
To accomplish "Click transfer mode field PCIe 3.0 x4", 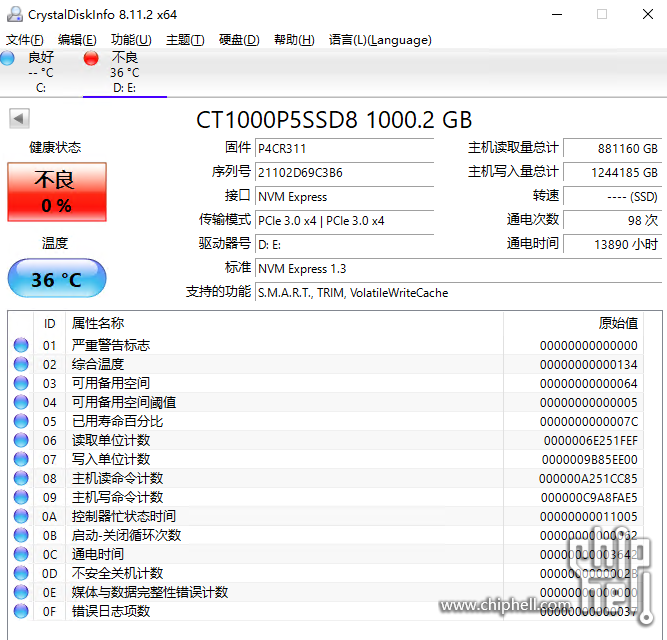I will [344, 220].
